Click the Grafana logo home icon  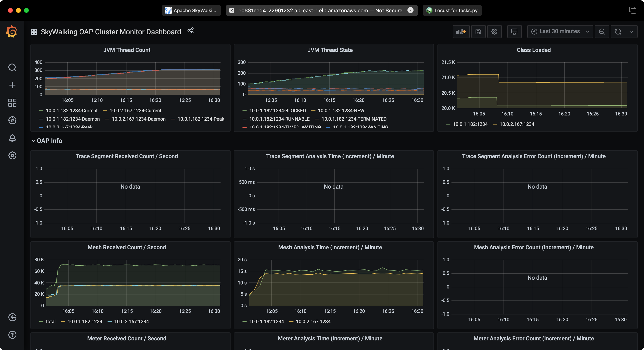click(11, 32)
